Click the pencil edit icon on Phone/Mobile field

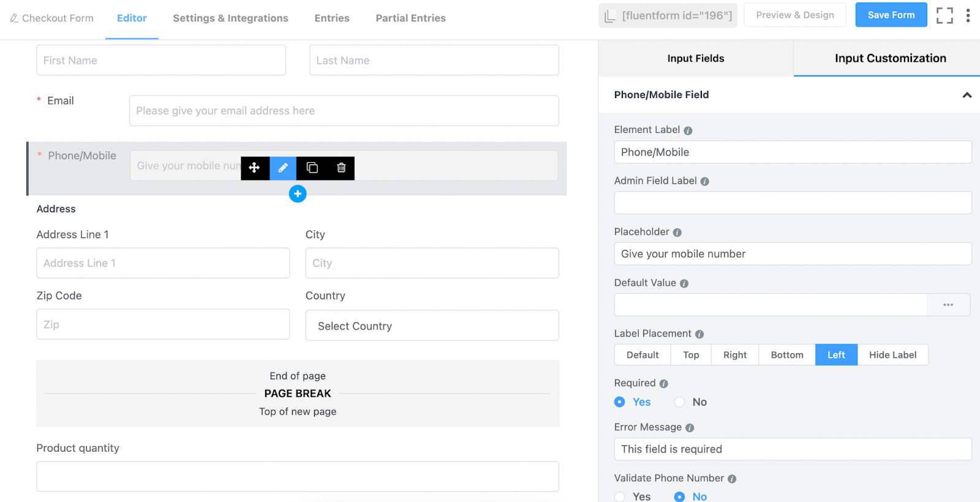(283, 168)
